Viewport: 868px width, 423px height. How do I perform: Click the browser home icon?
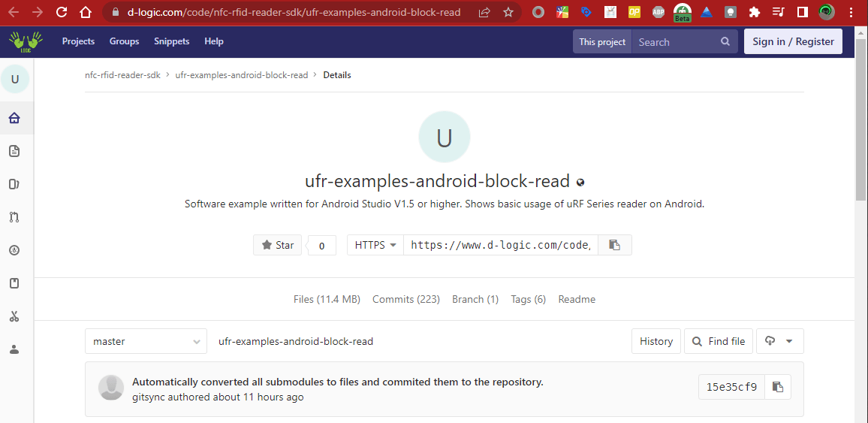pos(85,12)
